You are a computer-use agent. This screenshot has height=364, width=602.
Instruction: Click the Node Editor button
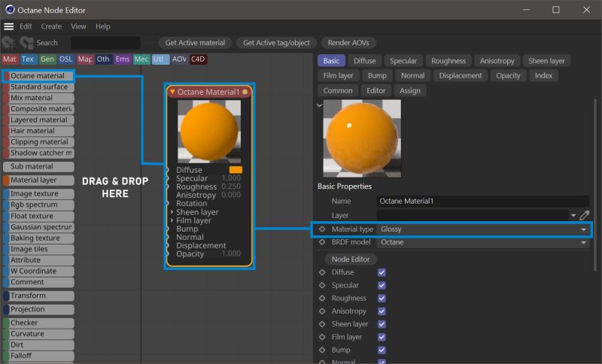[351, 259]
